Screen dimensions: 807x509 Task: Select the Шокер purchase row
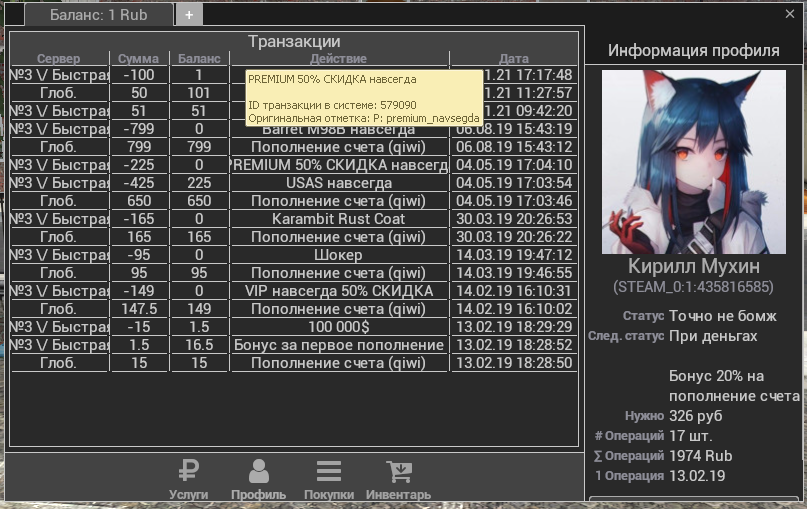(338, 255)
